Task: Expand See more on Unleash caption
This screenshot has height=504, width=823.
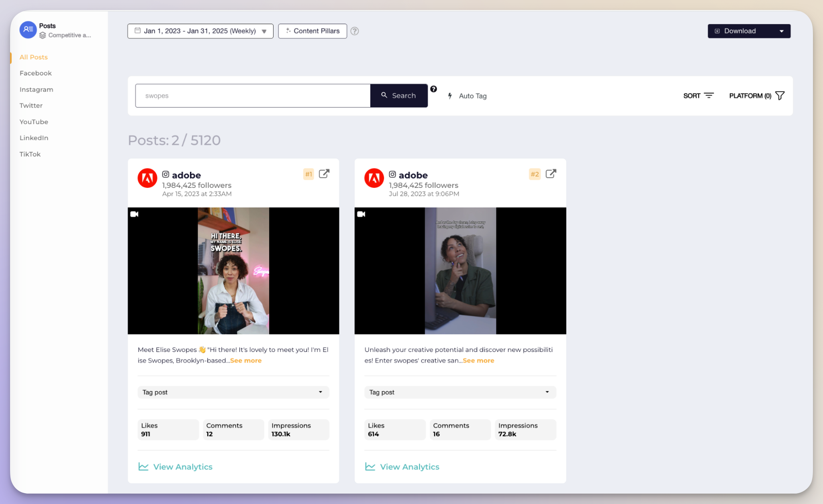Action: (x=478, y=360)
